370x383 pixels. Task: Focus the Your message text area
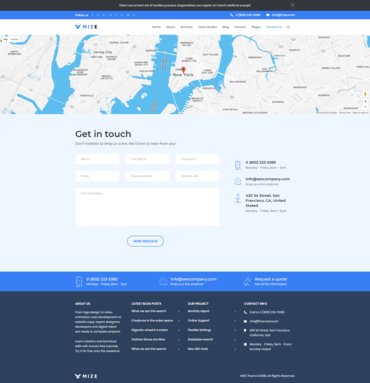pyautogui.click(x=147, y=207)
